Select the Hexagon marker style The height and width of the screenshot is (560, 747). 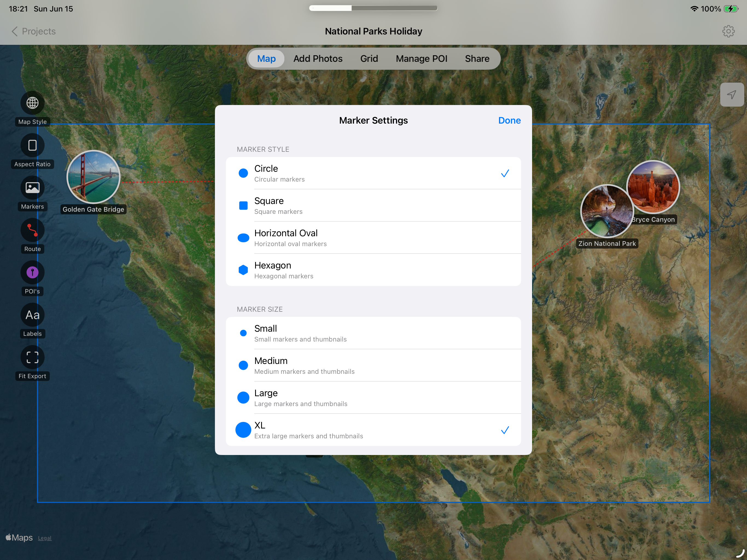click(373, 270)
